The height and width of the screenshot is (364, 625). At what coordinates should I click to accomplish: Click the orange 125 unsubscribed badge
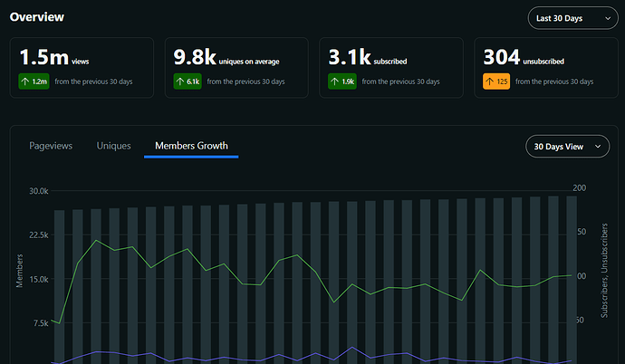pyautogui.click(x=496, y=81)
